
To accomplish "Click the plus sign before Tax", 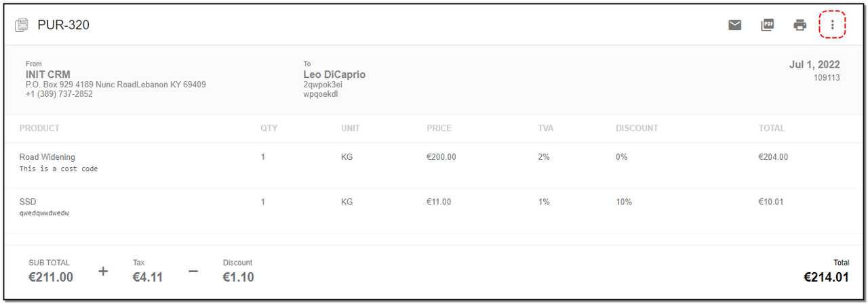I will pos(103,272).
